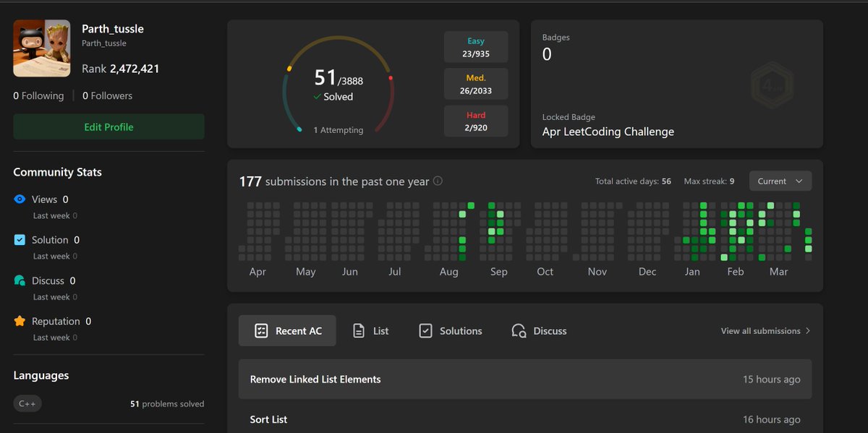This screenshot has width=868, height=433.
Task: Click the Sep label on submission heatmap
Action: tap(498, 272)
